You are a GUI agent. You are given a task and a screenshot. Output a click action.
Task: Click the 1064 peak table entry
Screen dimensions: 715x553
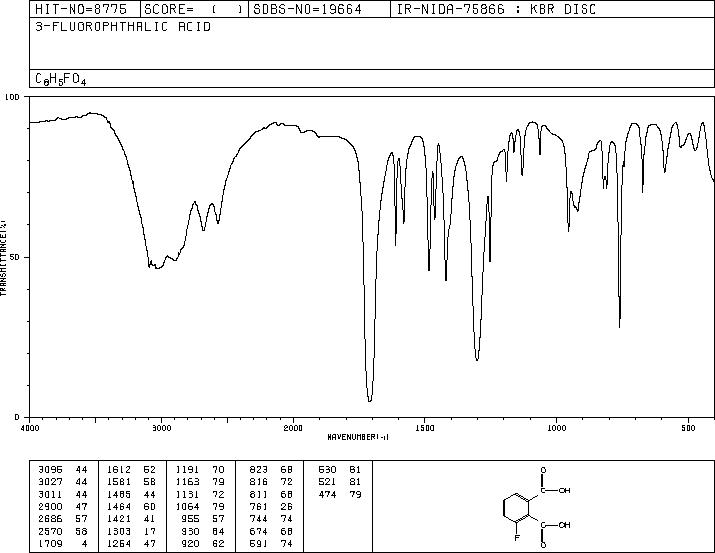pos(200,506)
